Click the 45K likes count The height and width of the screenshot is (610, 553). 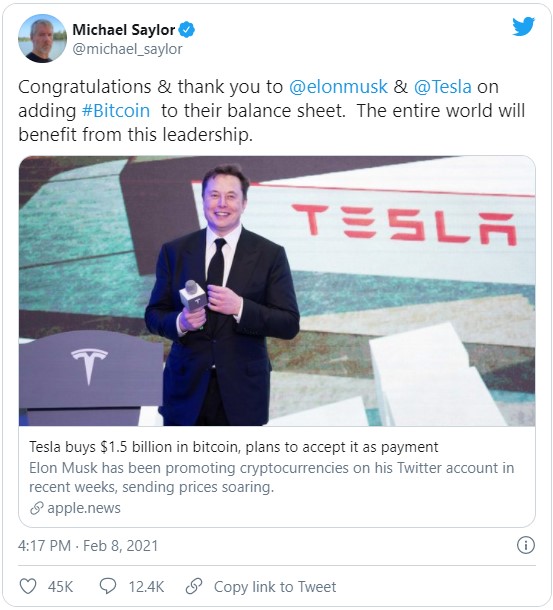tap(60, 587)
